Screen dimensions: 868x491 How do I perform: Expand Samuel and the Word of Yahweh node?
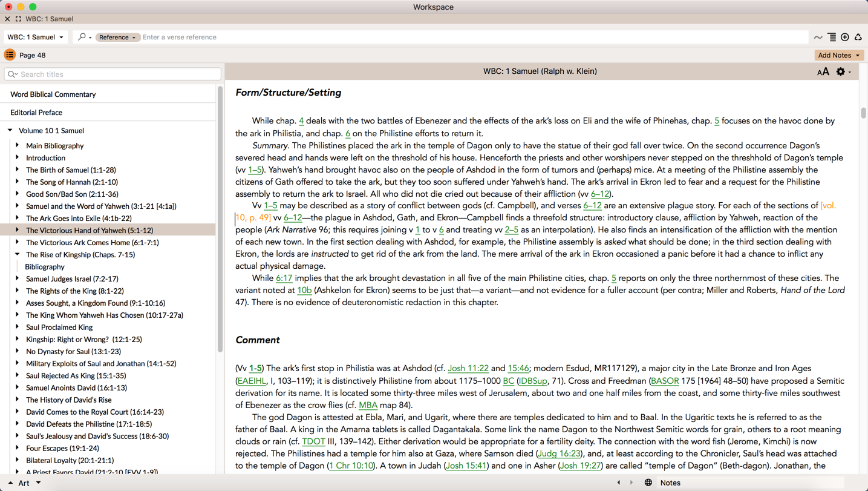tap(17, 206)
